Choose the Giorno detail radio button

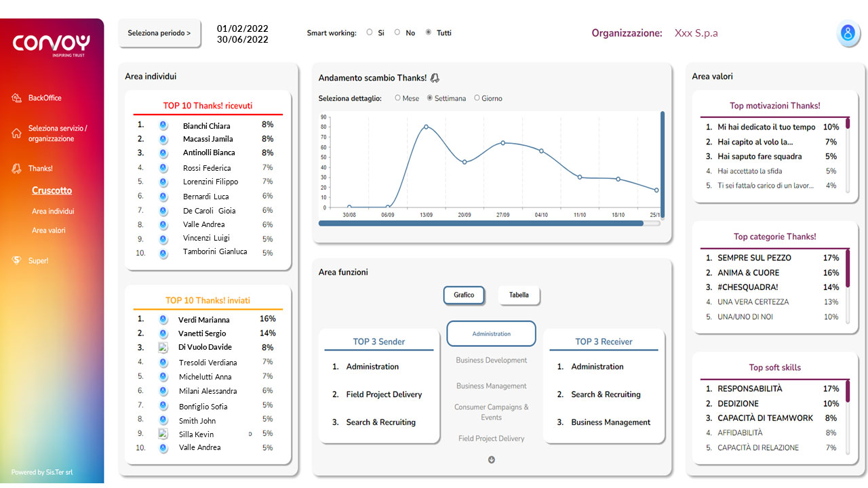pos(477,98)
